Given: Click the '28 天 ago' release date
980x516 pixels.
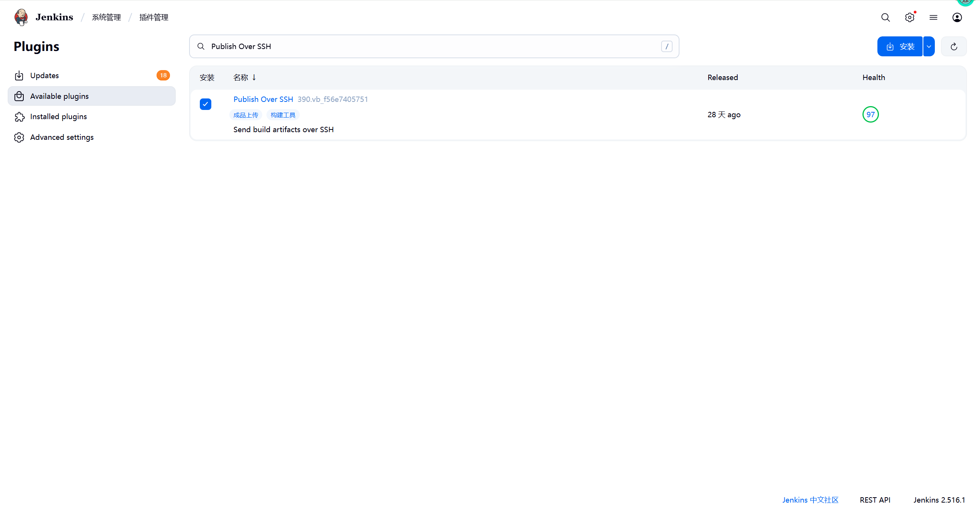Looking at the screenshot, I should 724,115.
